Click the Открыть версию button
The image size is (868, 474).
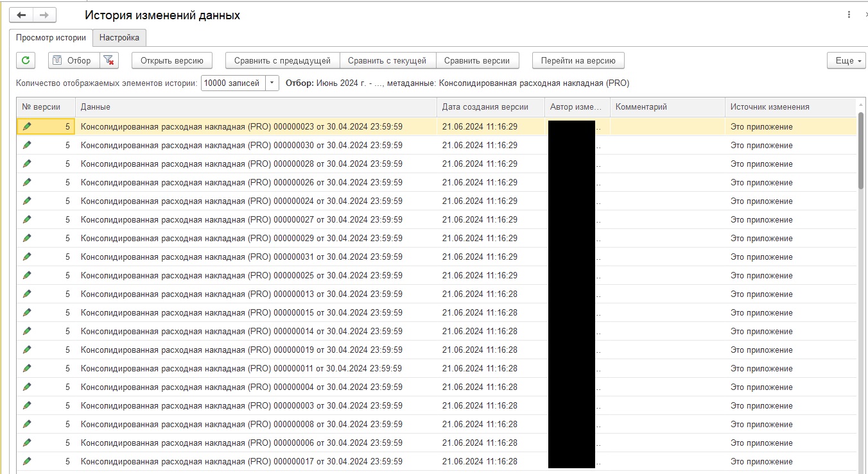point(172,60)
